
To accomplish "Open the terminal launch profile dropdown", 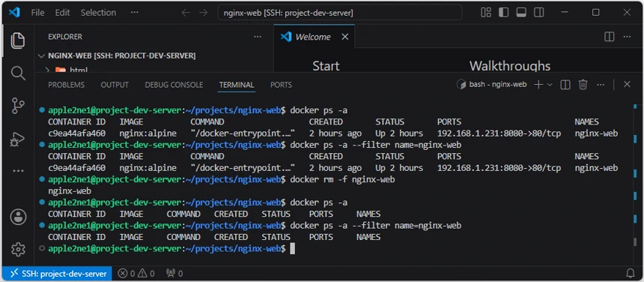I will [x=550, y=85].
